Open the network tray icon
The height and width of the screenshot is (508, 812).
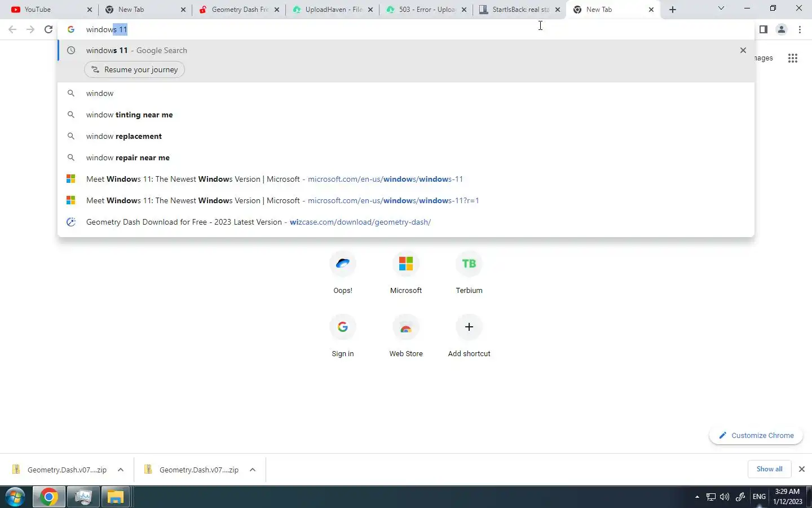[710, 497]
